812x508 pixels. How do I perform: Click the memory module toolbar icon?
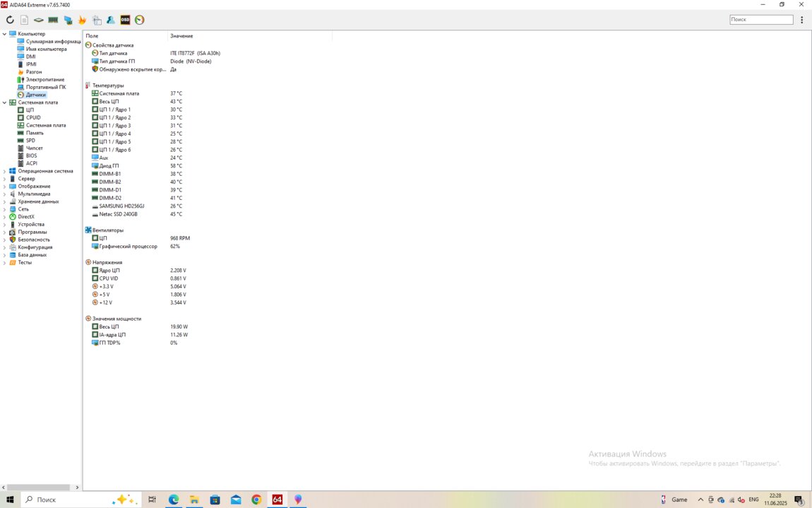pyautogui.click(x=53, y=20)
